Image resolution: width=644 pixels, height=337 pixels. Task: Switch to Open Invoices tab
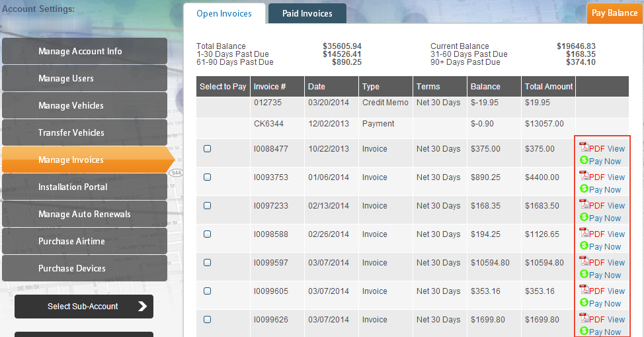click(224, 14)
